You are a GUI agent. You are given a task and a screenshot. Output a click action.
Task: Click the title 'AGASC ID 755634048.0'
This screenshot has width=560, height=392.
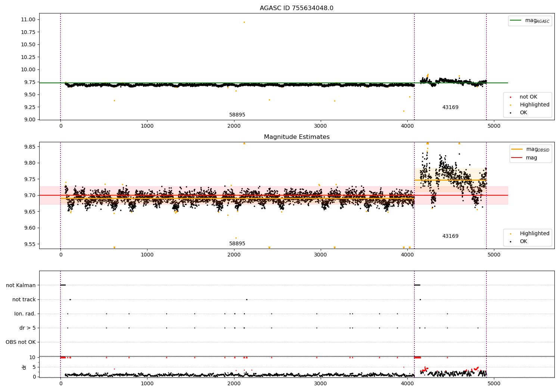pyautogui.click(x=296, y=8)
